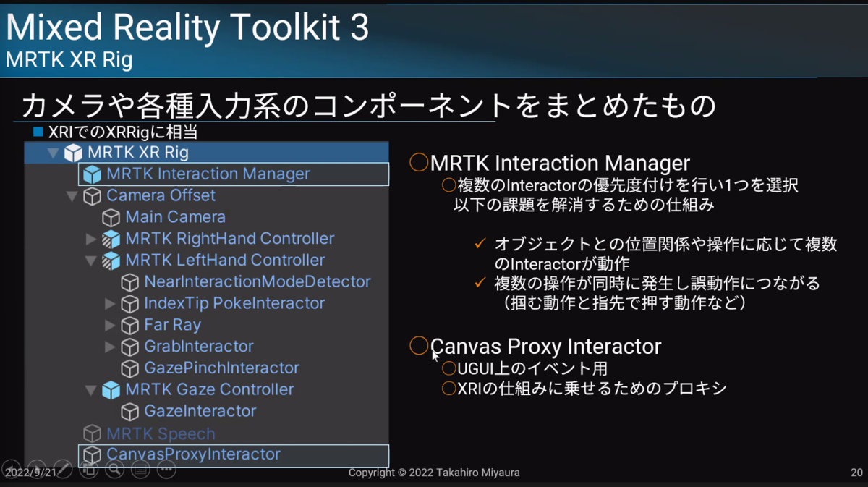The image size is (868, 487).
Task: Click the GazeInteractor object cube icon
Action: tap(129, 412)
